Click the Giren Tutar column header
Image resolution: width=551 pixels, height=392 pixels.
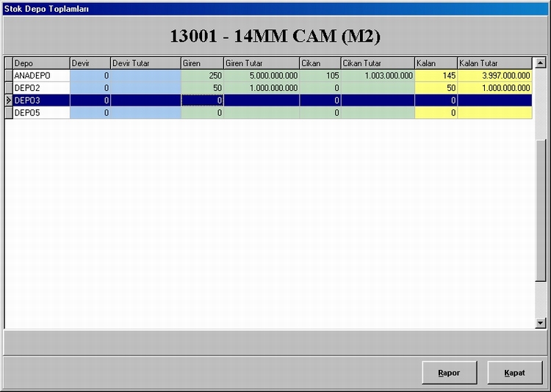[x=261, y=63]
